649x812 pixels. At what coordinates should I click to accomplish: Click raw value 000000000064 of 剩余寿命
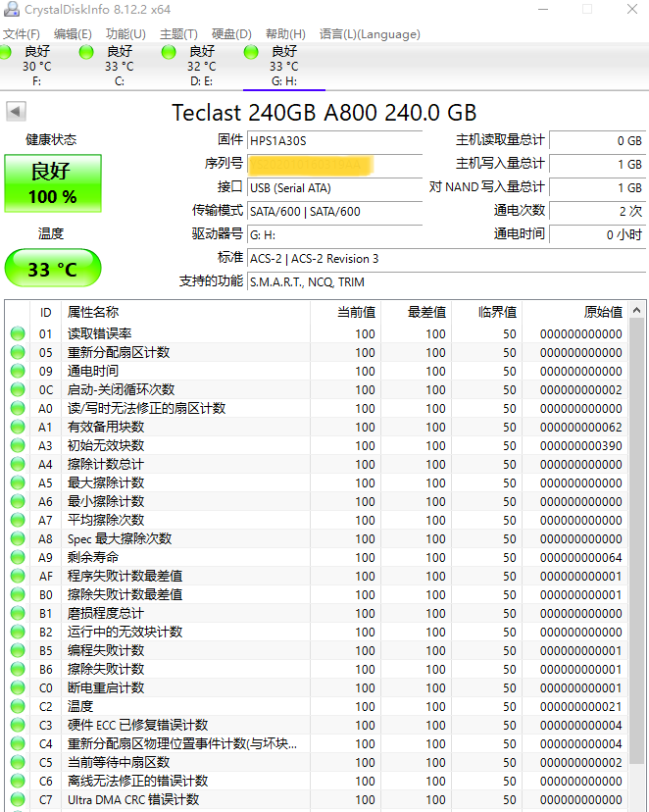click(580, 558)
